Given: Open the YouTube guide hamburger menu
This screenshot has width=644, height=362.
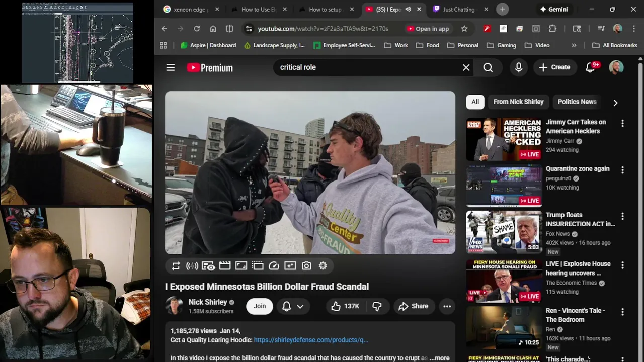Looking at the screenshot, I should click(x=171, y=67).
